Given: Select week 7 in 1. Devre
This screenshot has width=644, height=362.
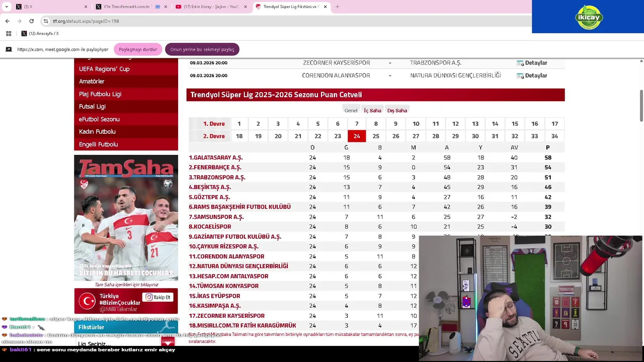Looking at the screenshot, I should [x=357, y=124].
